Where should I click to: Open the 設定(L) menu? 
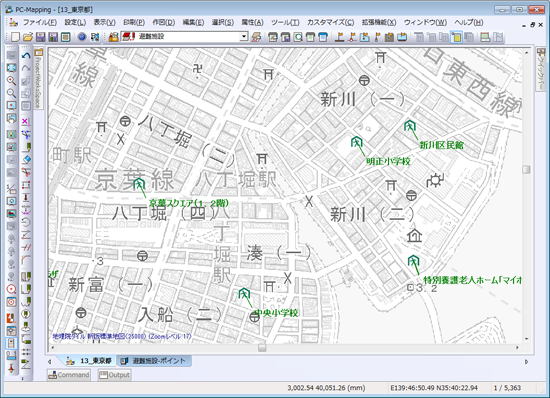(x=75, y=22)
